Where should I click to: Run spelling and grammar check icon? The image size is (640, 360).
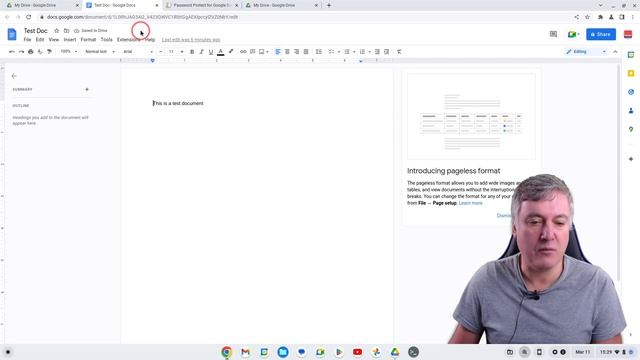40,52
